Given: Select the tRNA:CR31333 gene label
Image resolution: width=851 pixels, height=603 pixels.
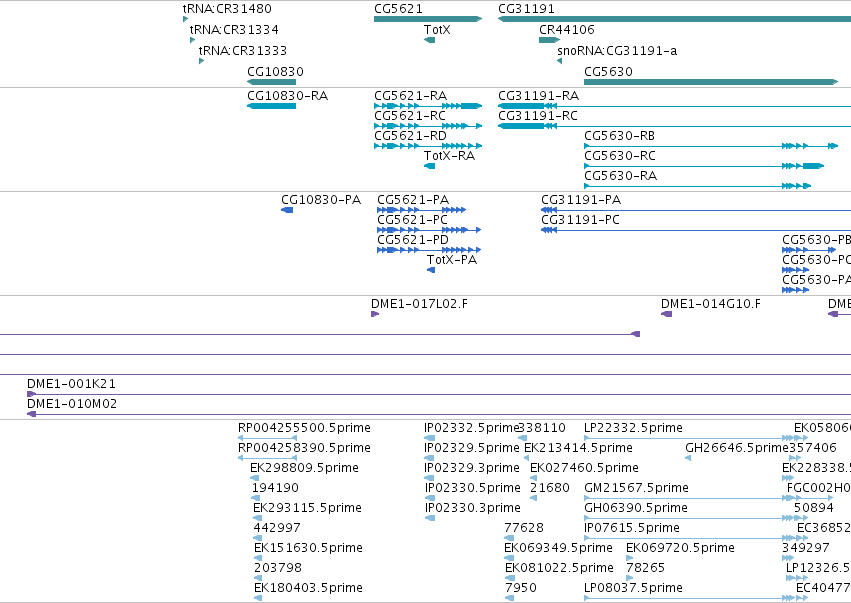Looking at the screenshot, I should (x=243, y=50).
